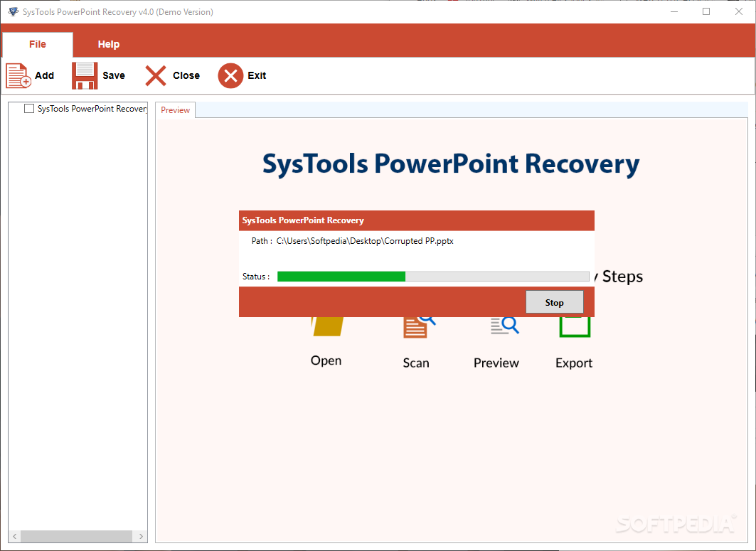The image size is (756, 551).
Task: Click the Close label in toolbar
Action: point(186,75)
